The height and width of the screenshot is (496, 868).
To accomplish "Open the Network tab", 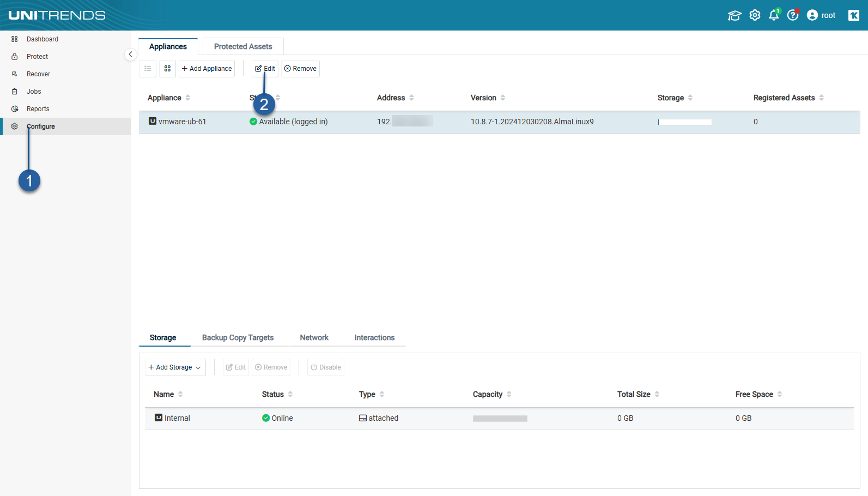I will 314,337.
